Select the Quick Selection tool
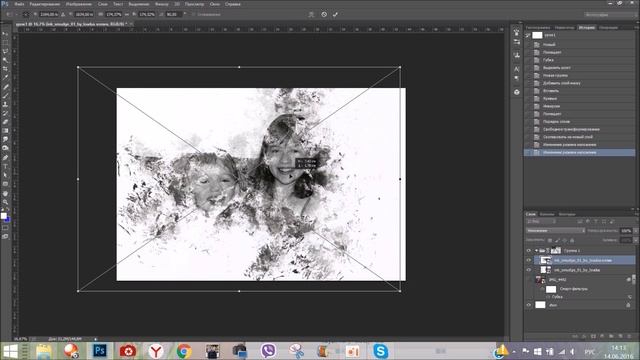Image resolution: width=640 pixels, height=360 pixels. pyautogui.click(x=5, y=60)
